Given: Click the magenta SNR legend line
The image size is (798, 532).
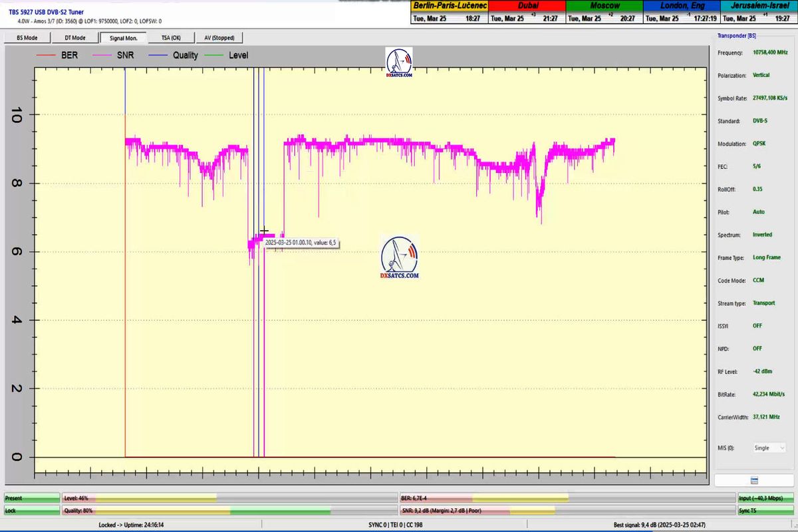Looking at the screenshot, I should 102,55.
